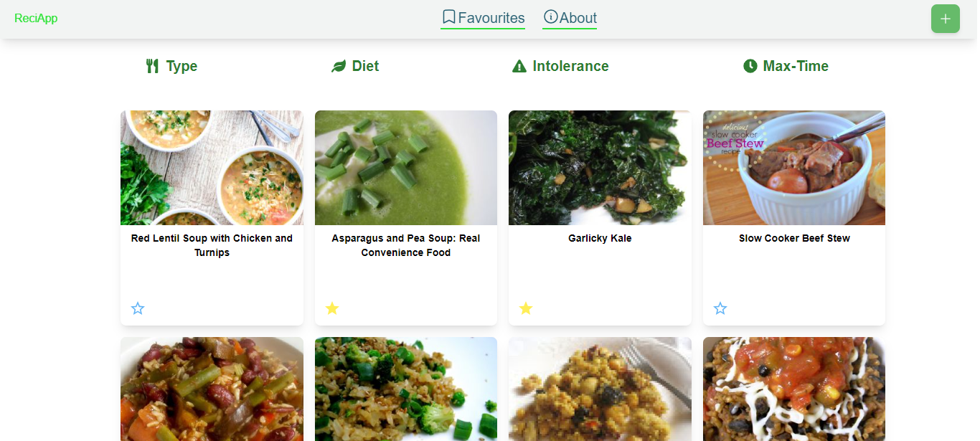Click the green plus add button
The image size is (980, 441).
tap(945, 19)
